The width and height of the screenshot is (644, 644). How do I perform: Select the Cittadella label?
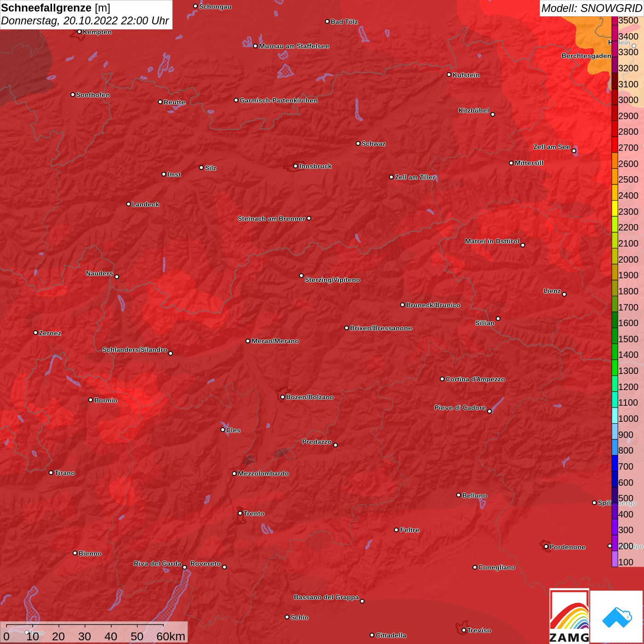(391, 635)
